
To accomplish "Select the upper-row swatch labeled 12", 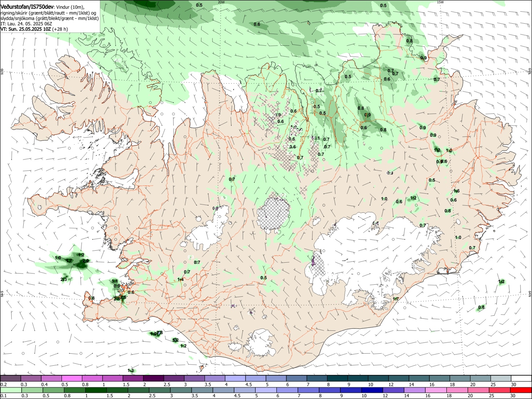I will [x=399, y=379].
